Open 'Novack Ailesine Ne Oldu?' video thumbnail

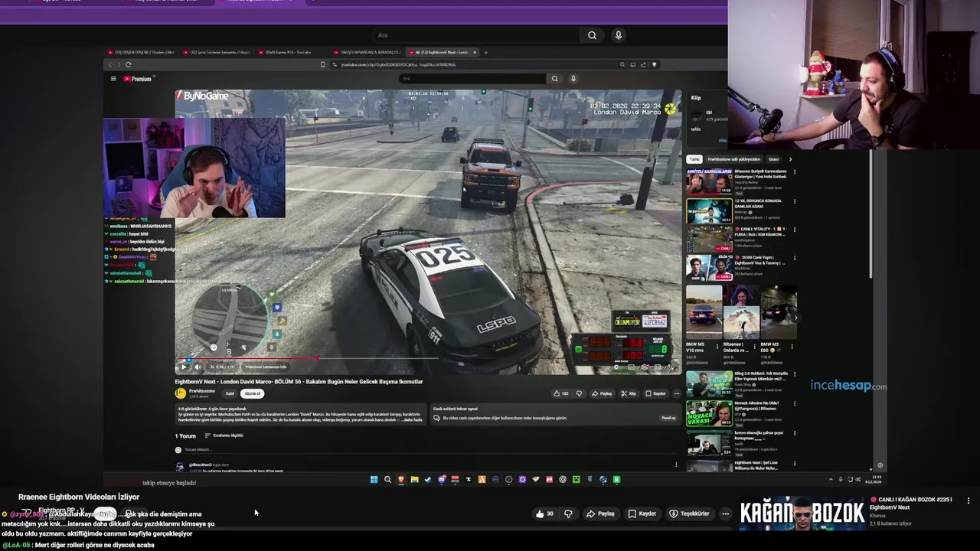tap(709, 413)
